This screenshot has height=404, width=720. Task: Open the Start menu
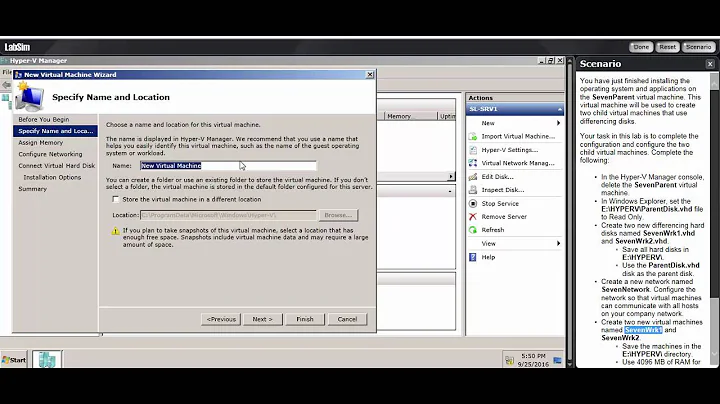tap(14, 360)
